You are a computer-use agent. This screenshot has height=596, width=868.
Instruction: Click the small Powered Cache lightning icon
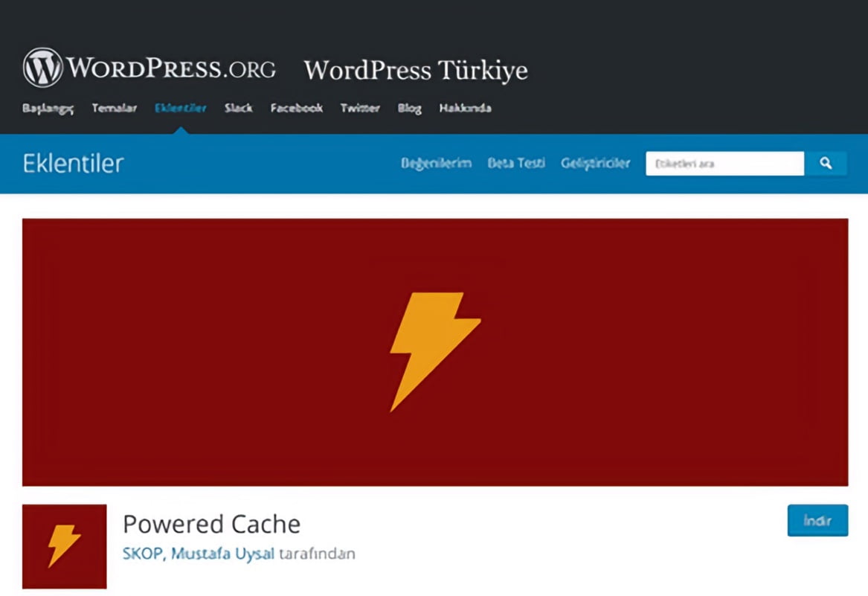(64, 546)
